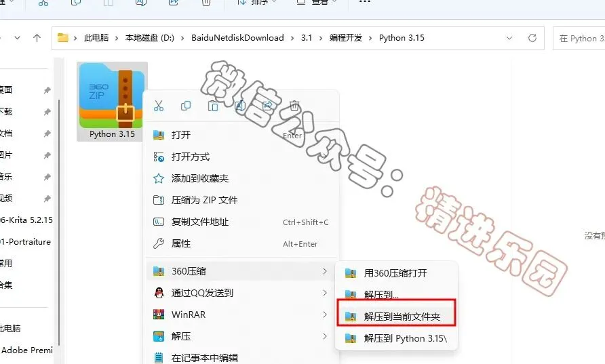Select 此电脑 in navigation pane
Image resolution: width=605 pixels, height=364 pixels.
10,329
